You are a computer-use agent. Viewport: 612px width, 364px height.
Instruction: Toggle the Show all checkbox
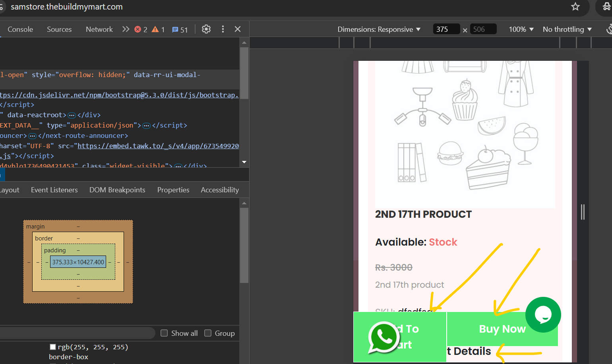pyautogui.click(x=164, y=333)
